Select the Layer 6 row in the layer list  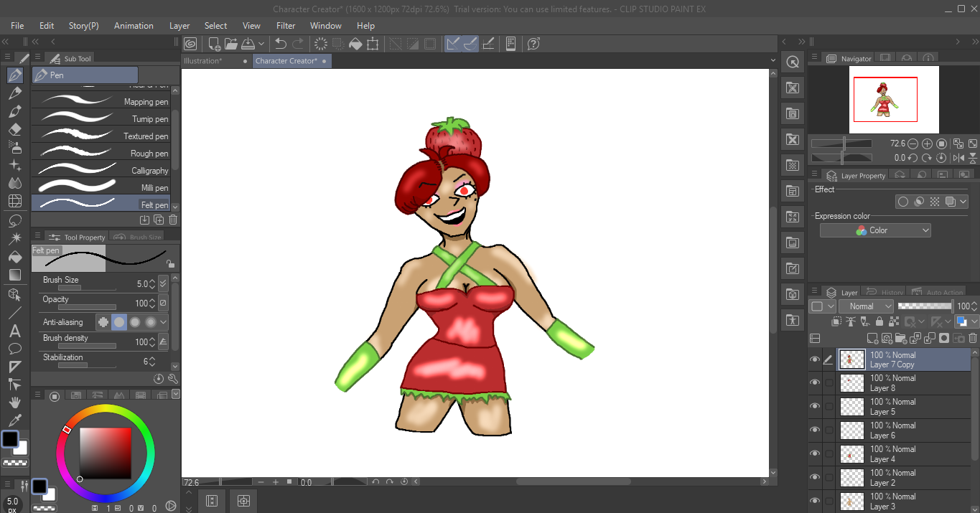coord(905,430)
